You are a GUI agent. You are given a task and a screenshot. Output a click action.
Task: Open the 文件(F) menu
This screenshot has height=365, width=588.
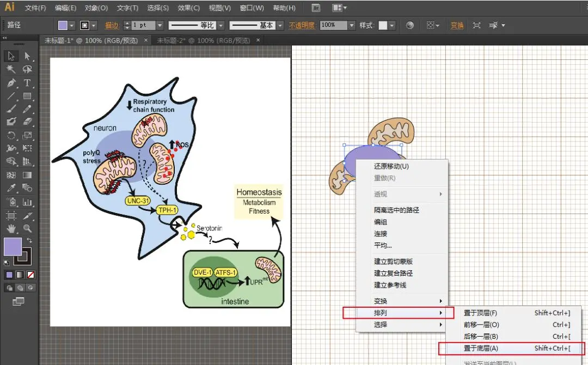35,8
